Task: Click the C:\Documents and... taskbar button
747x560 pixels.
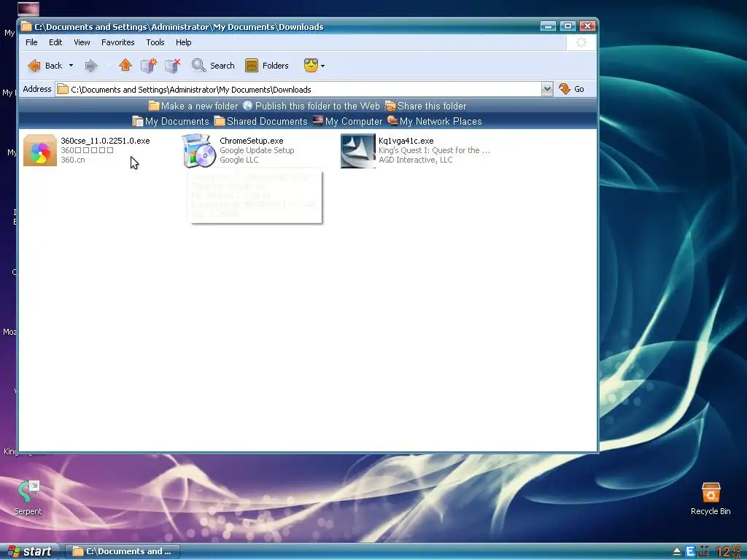Action: 122,551
